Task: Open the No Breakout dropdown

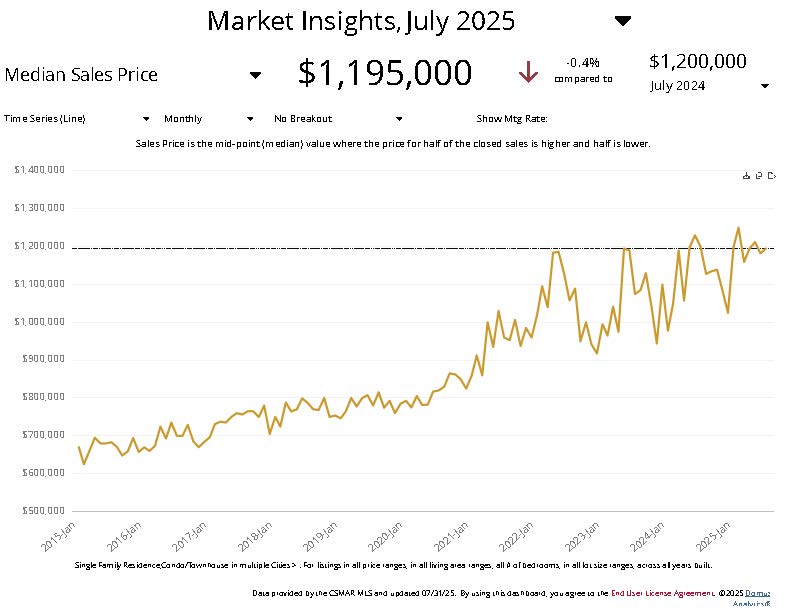Action: (399, 119)
